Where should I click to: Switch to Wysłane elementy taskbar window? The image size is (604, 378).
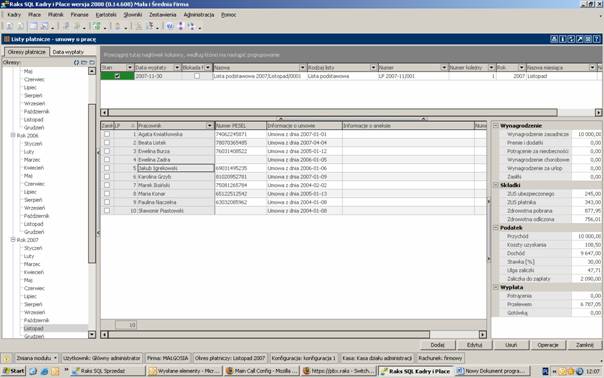point(185,371)
